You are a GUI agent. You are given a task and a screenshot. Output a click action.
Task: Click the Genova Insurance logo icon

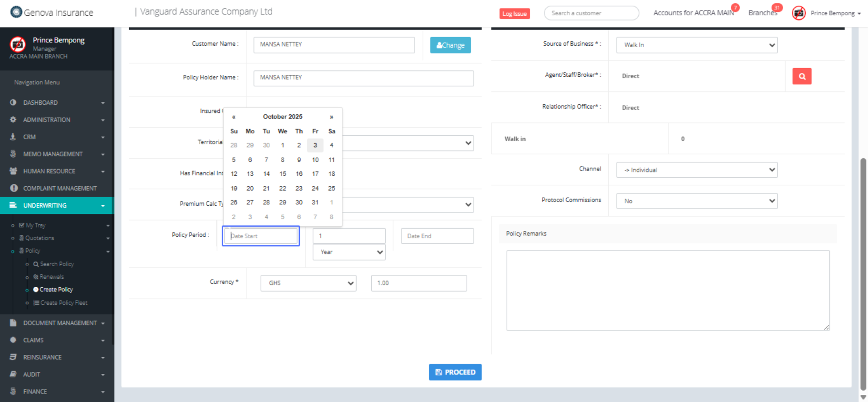tap(16, 12)
